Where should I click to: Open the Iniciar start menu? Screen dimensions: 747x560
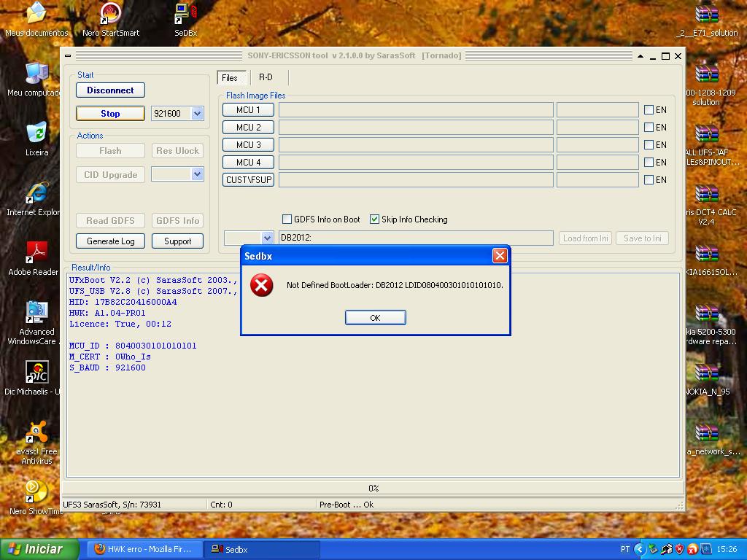pos(39,549)
